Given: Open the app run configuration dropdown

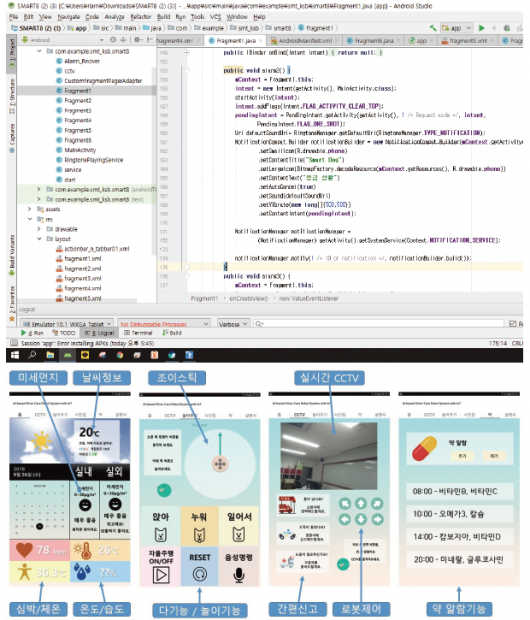Looking at the screenshot, I should click(456, 28).
